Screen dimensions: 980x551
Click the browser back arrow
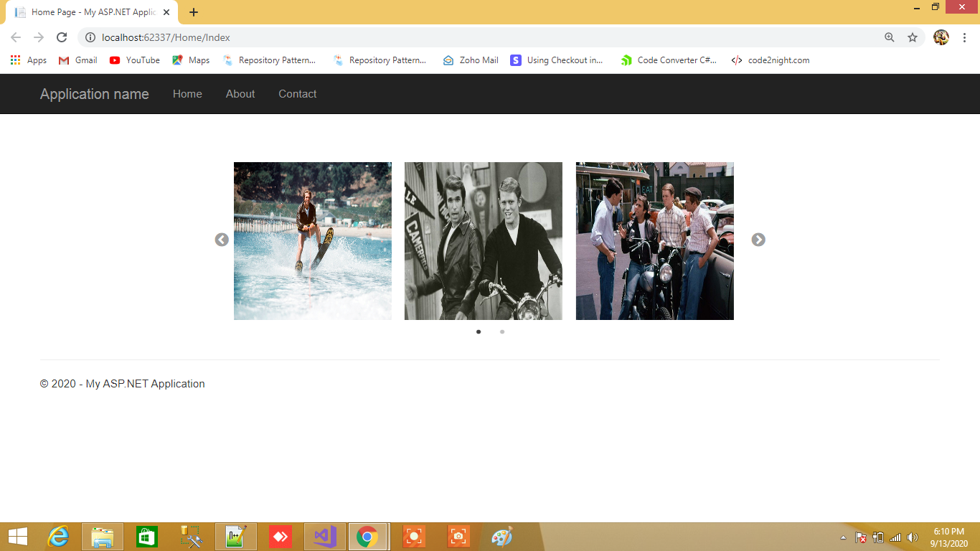(x=16, y=37)
